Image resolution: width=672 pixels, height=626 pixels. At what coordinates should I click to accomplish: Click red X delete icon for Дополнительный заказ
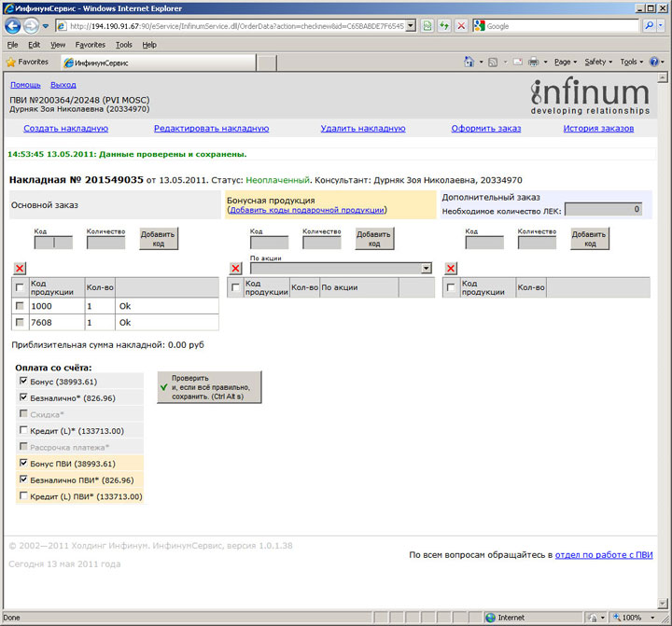451,269
